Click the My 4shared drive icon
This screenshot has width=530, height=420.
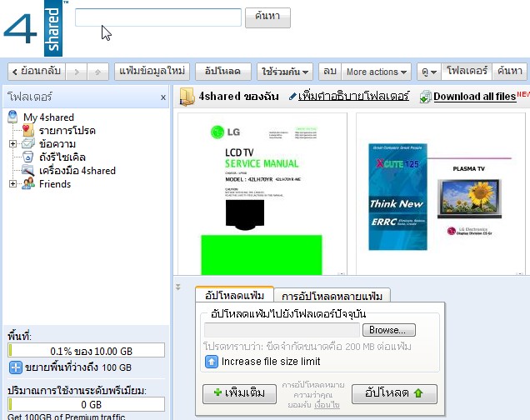[12, 117]
